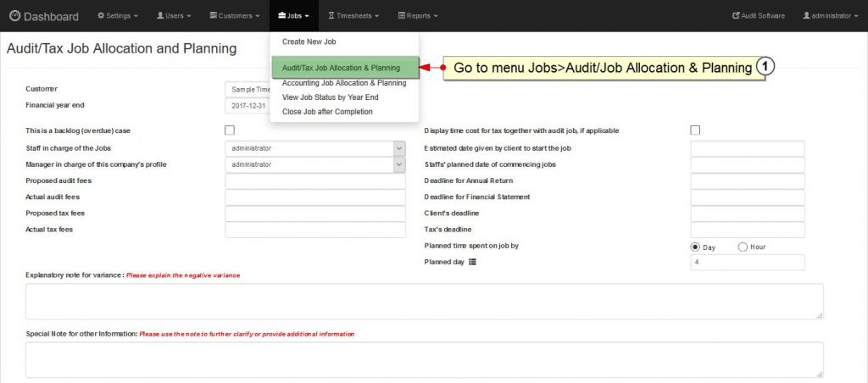Enable display time cost for tax checkbox
The image size is (868, 383).
point(695,130)
